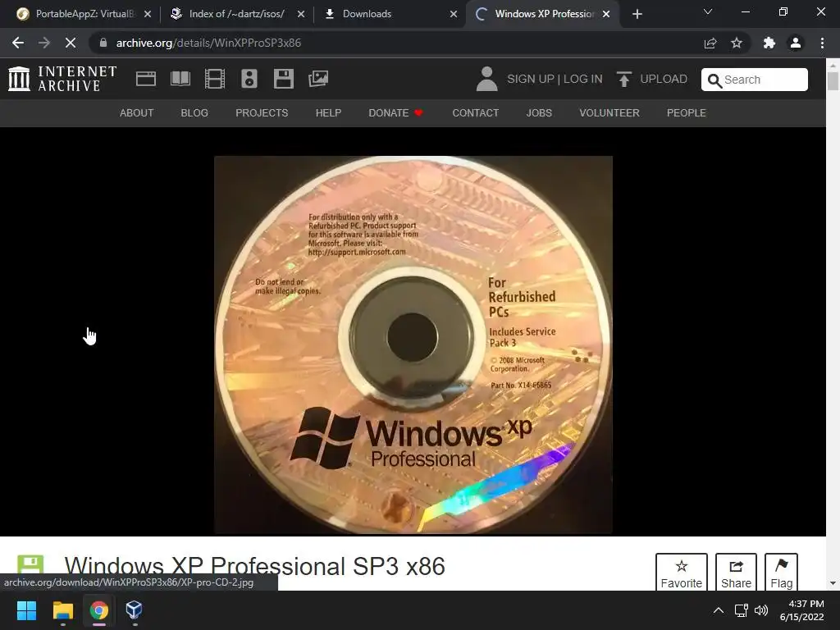The height and width of the screenshot is (630, 840).
Task: Open the taskbar clock and date
Action: point(801,610)
